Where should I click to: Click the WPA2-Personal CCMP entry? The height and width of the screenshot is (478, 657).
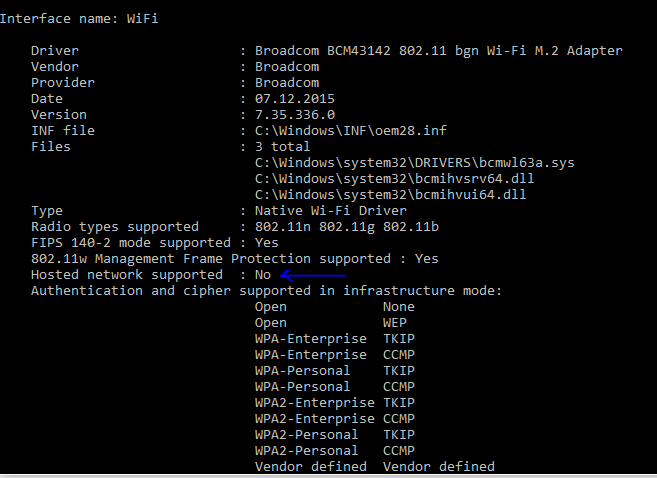pos(335,451)
